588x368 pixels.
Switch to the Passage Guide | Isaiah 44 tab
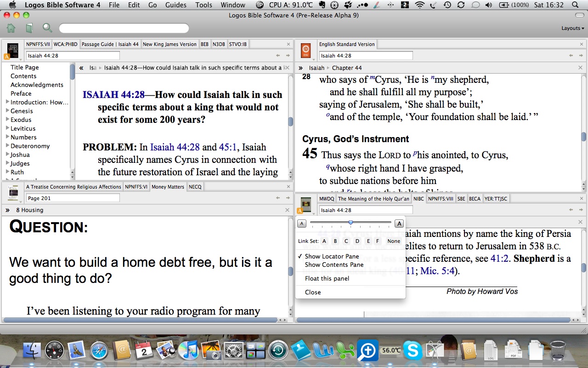point(110,44)
